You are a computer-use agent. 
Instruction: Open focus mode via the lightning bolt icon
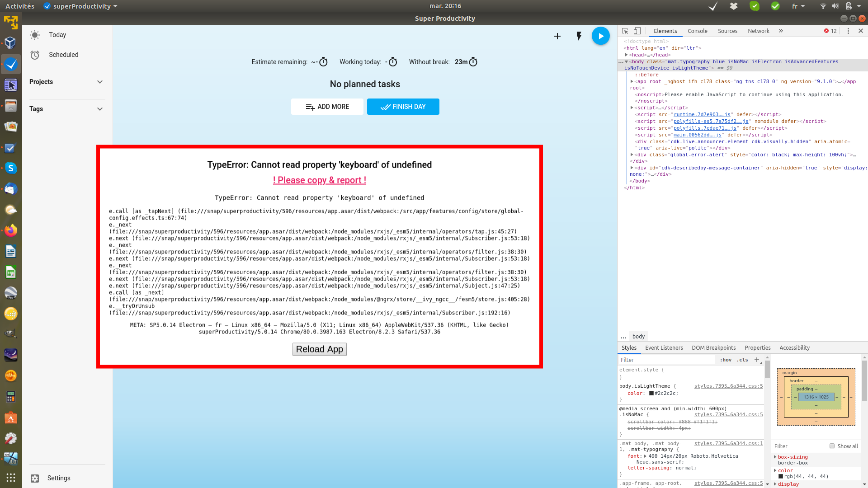pyautogui.click(x=579, y=36)
